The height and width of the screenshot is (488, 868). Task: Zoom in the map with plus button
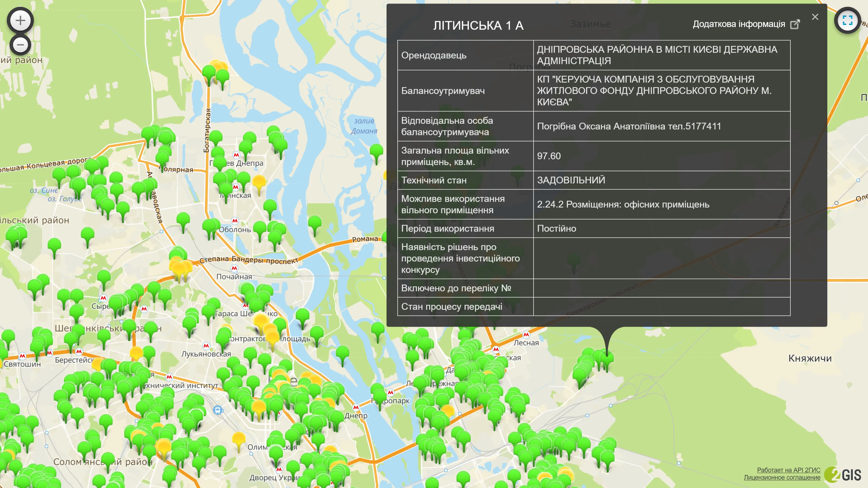coord(20,21)
